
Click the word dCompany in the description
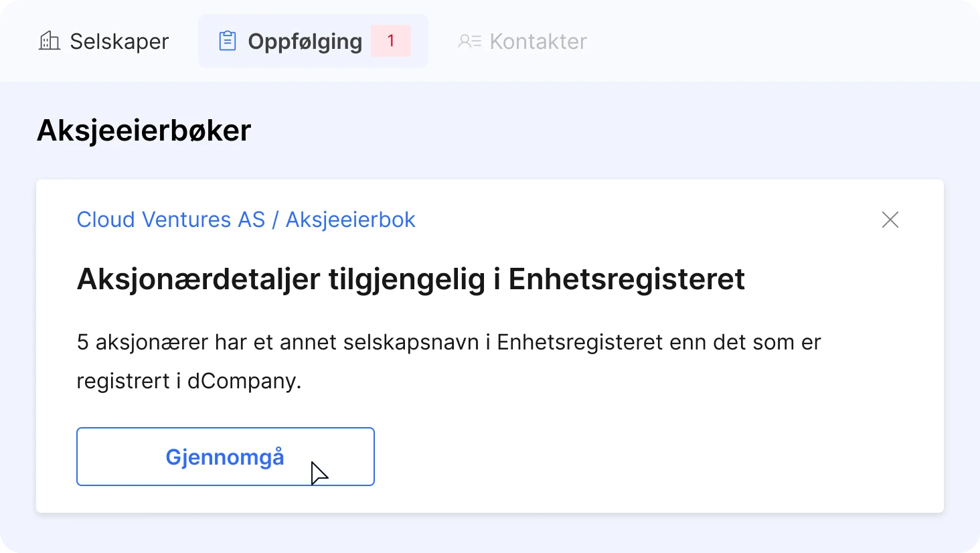[244, 381]
